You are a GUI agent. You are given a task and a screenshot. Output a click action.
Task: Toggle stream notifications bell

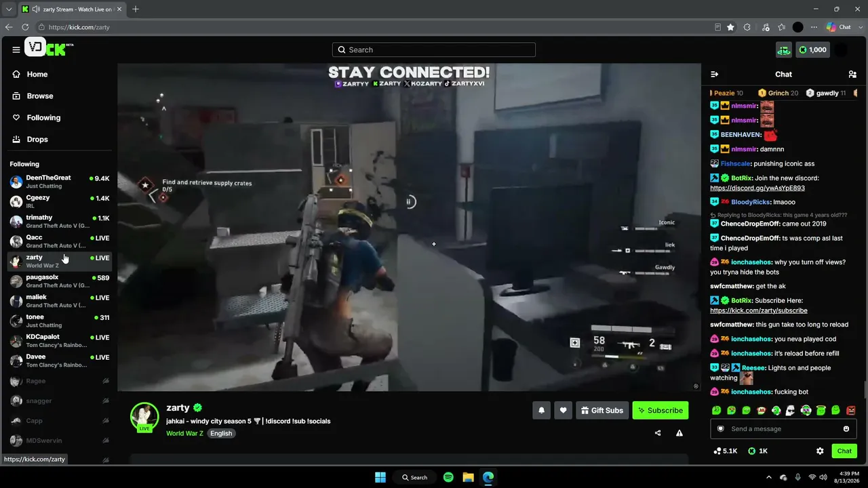point(541,410)
